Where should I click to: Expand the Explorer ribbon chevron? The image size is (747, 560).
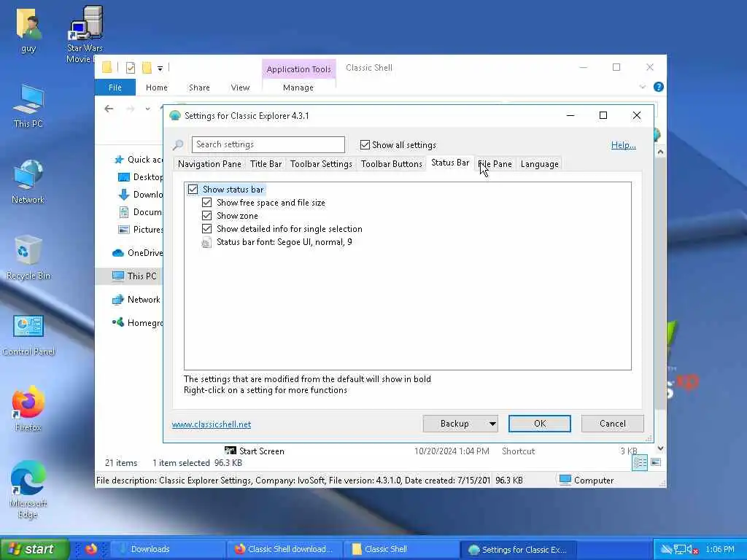tap(642, 87)
